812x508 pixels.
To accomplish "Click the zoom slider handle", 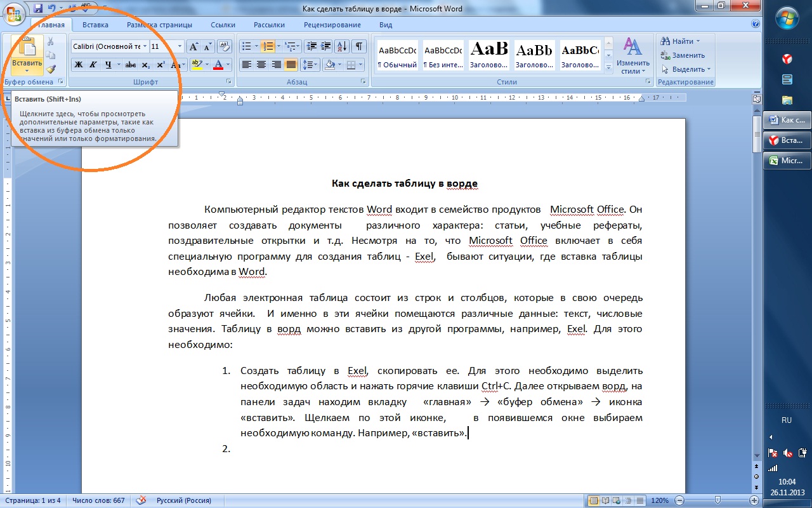I will [717, 500].
